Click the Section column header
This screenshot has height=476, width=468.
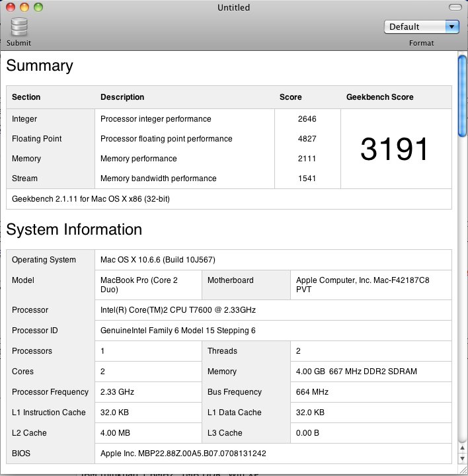pyautogui.click(x=26, y=97)
